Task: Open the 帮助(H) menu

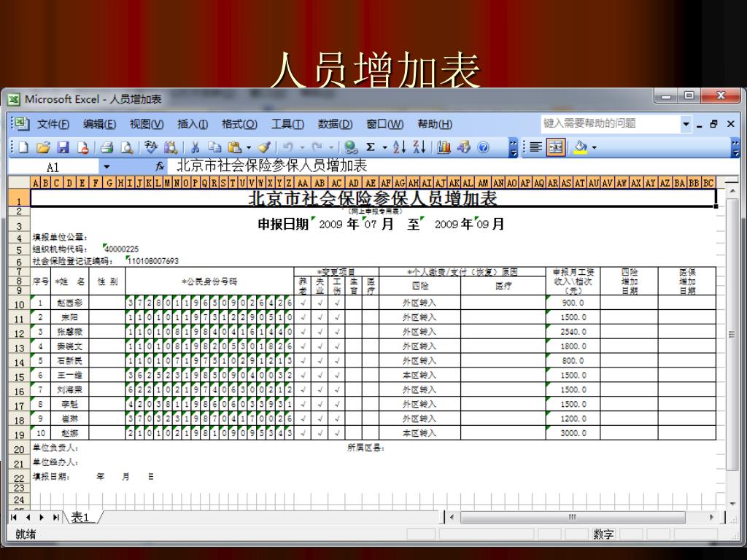Action: point(435,124)
